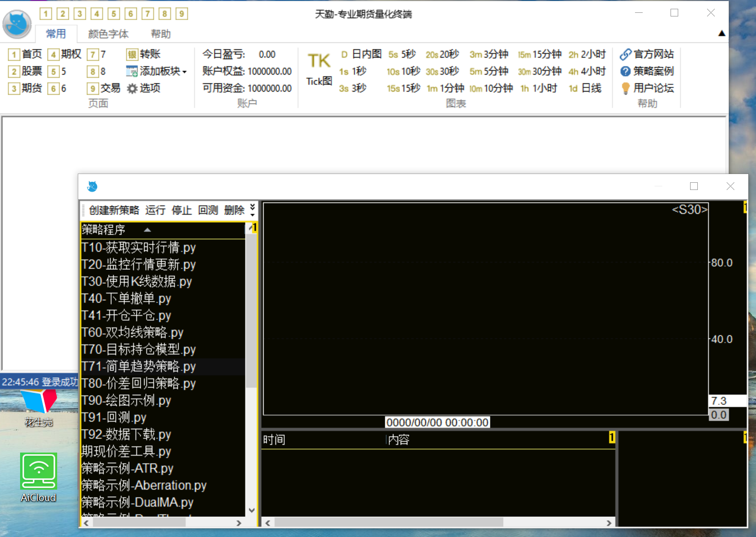Open the 选项 settings gear

click(x=144, y=88)
